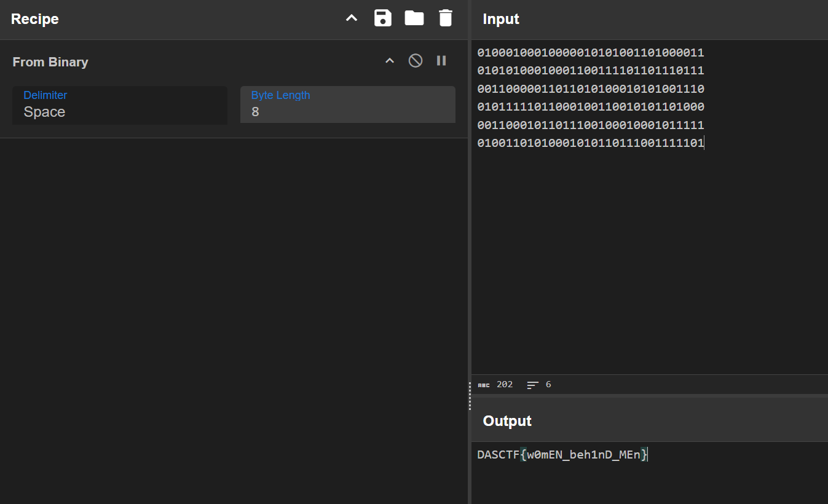Click the Save recipe floppy disk icon
This screenshot has width=828, height=504.
[x=382, y=18]
